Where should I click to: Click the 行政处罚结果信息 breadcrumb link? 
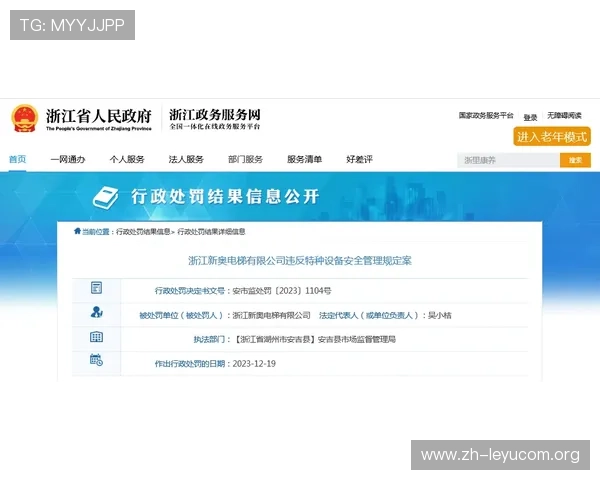click(x=143, y=232)
